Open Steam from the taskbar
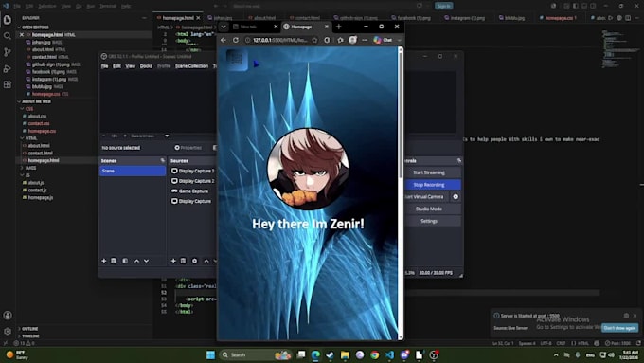This screenshot has width=644, height=363. pyautogui.click(x=331, y=354)
